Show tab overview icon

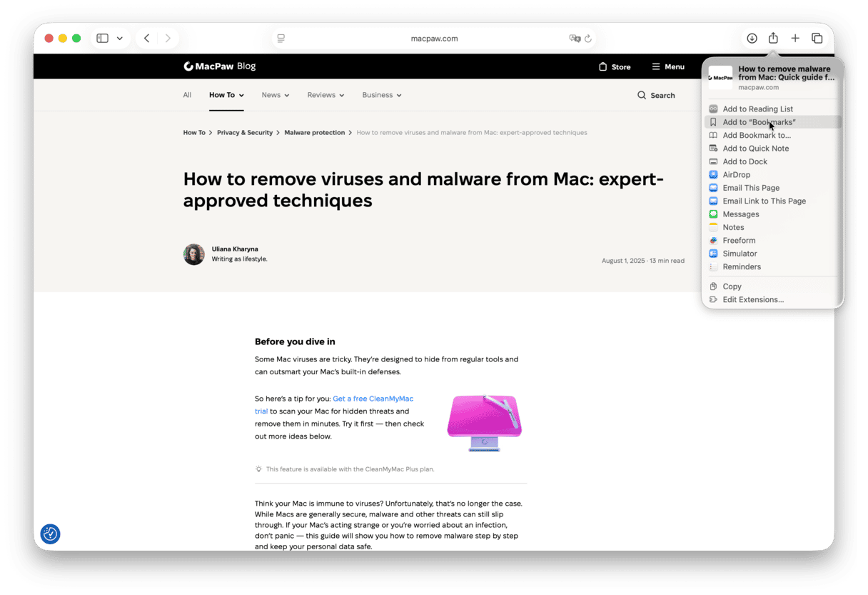817,39
